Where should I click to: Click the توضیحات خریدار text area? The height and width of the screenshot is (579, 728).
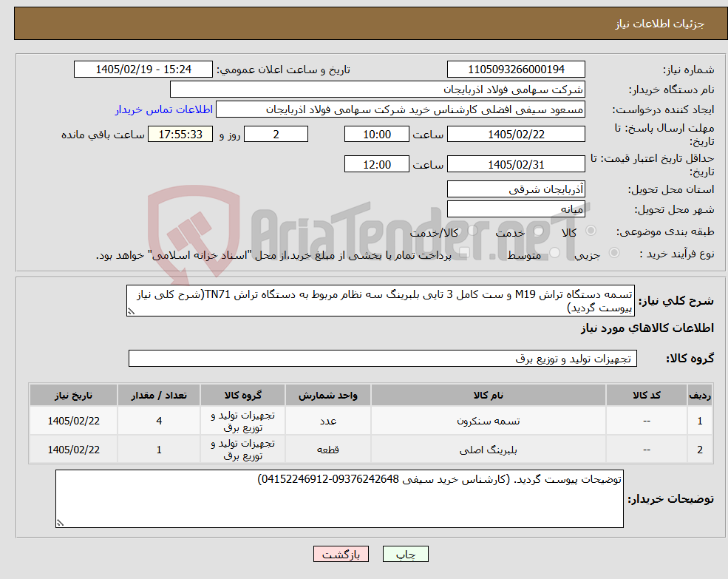point(339,498)
